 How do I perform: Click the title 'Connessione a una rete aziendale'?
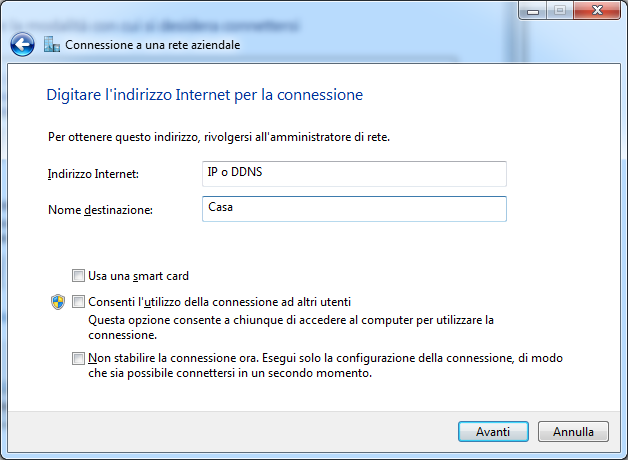(x=153, y=45)
